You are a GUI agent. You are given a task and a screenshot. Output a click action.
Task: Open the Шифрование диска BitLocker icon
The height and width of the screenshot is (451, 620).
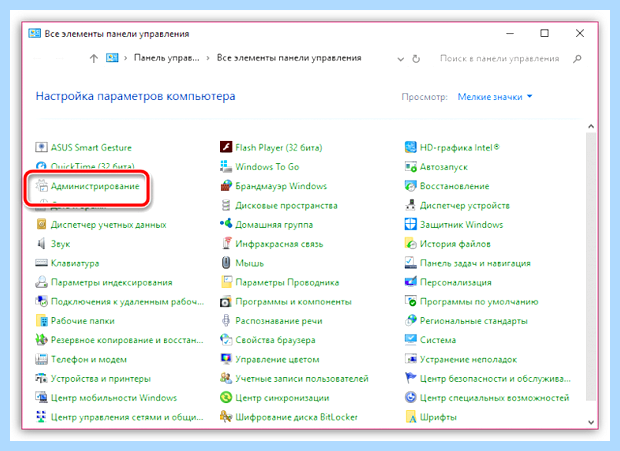click(226, 417)
